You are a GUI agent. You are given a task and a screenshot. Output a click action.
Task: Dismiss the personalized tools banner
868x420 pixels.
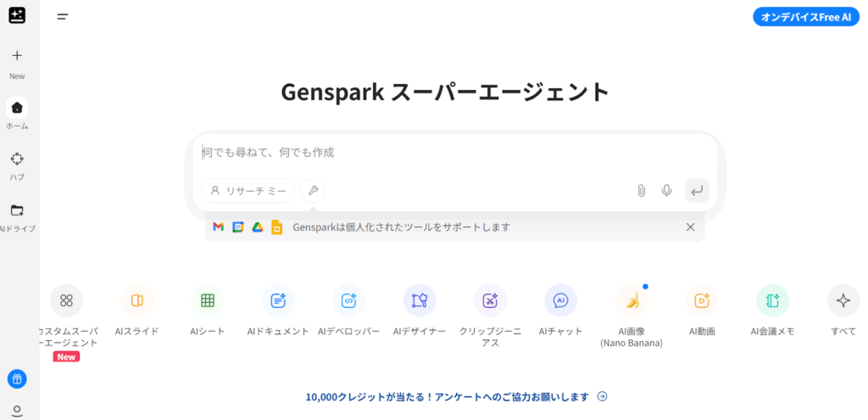coord(690,227)
